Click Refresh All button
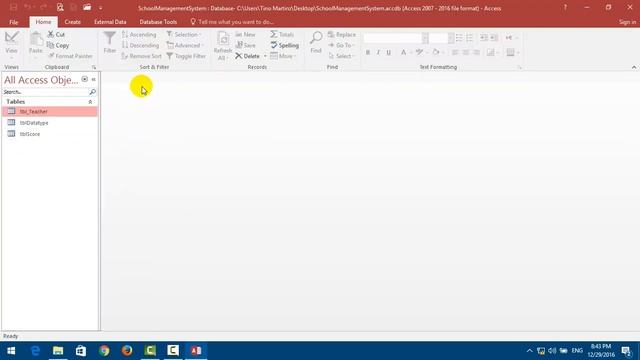The image size is (640, 360). (222, 46)
